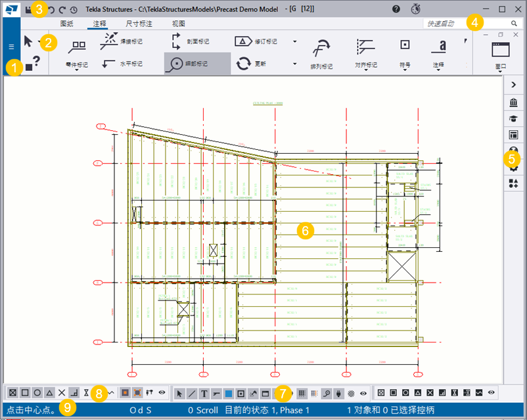Click the quick launch magnifier search icon
The height and width of the screenshot is (420, 527).
click(514, 24)
